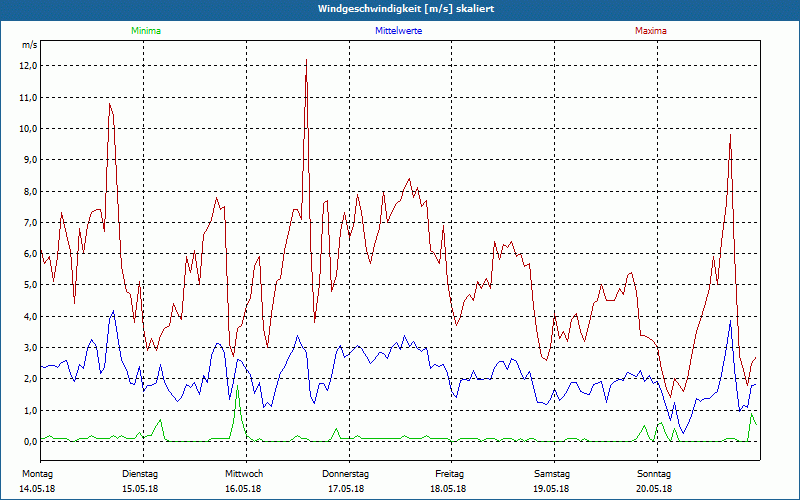Click the '16.05.18' date label
Screen dimensions: 800x500
pyautogui.click(x=243, y=489)
